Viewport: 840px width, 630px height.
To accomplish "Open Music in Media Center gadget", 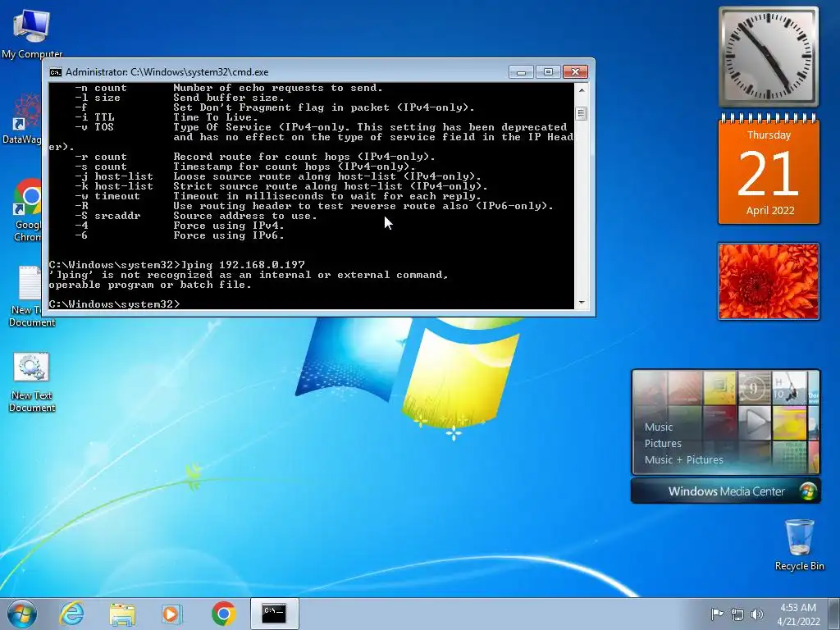I will 659,427.
